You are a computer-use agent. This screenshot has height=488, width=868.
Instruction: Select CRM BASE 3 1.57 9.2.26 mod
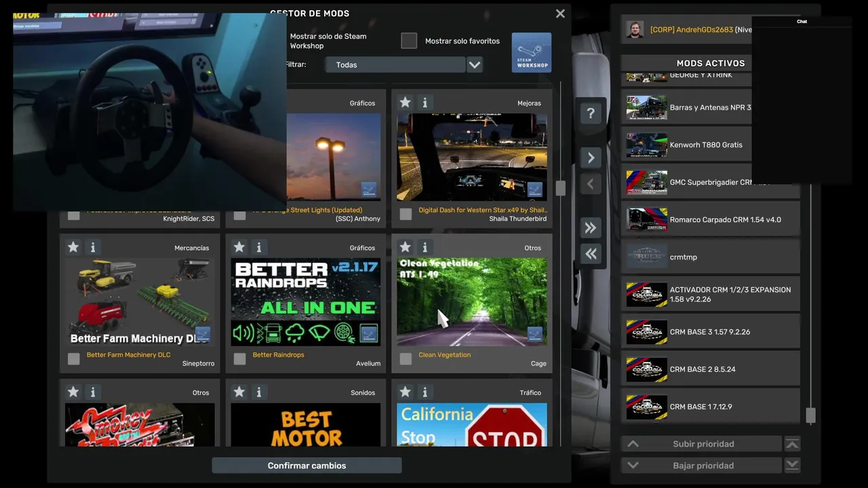(x=711, y=332)
